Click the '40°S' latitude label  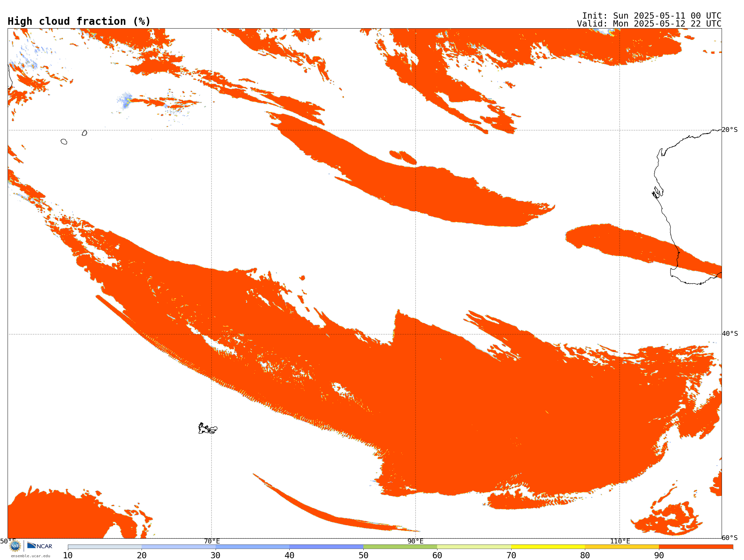tap(730, 334)
